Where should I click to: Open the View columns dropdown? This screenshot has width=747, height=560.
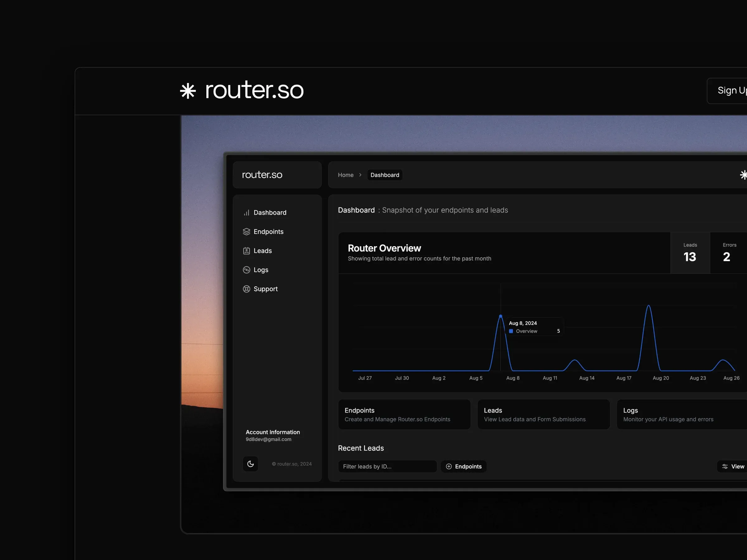point(732,466)
